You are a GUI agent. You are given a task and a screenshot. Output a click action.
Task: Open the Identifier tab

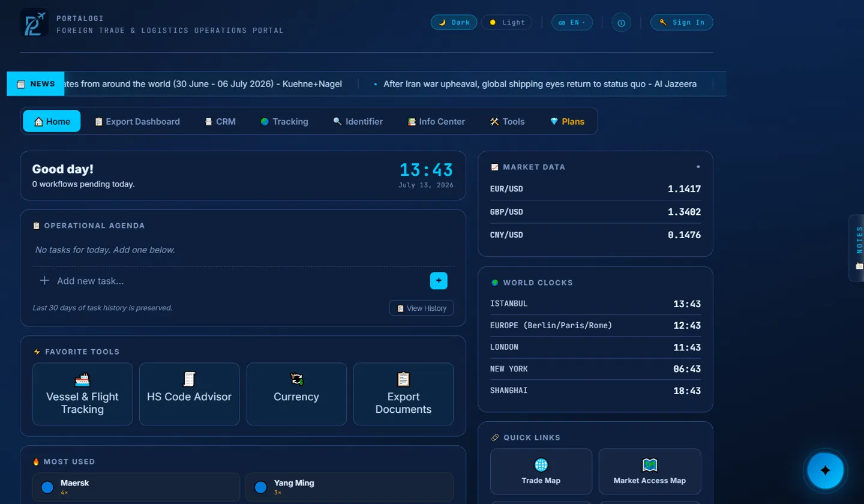click(358, 121)
